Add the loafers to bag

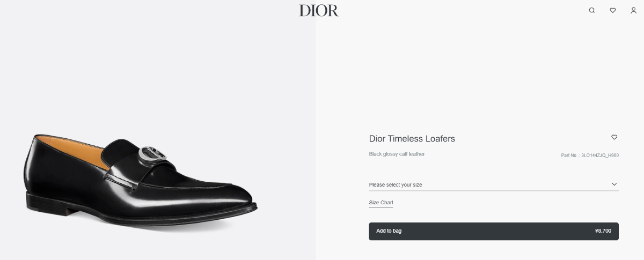493,231
